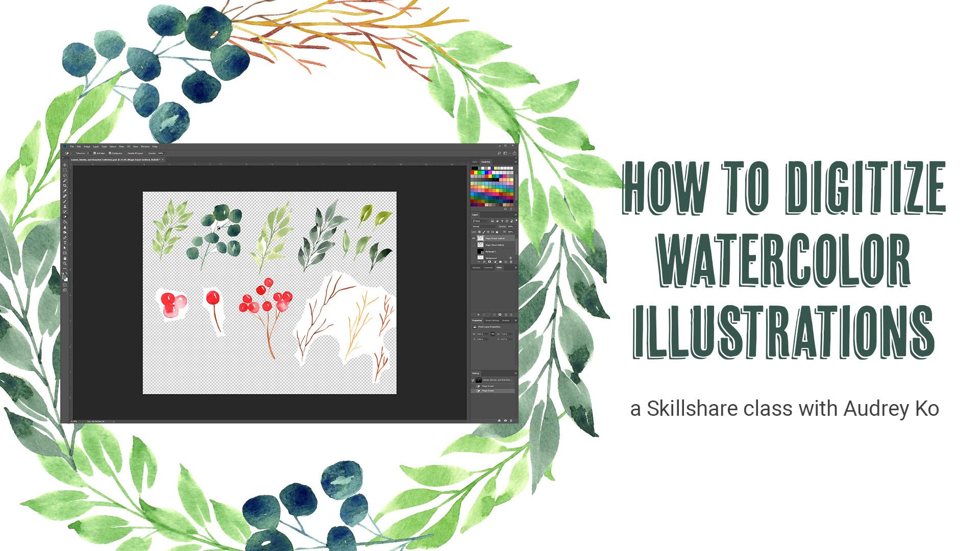Select the Crop tool
980x551 pixels.
point(65,186)
